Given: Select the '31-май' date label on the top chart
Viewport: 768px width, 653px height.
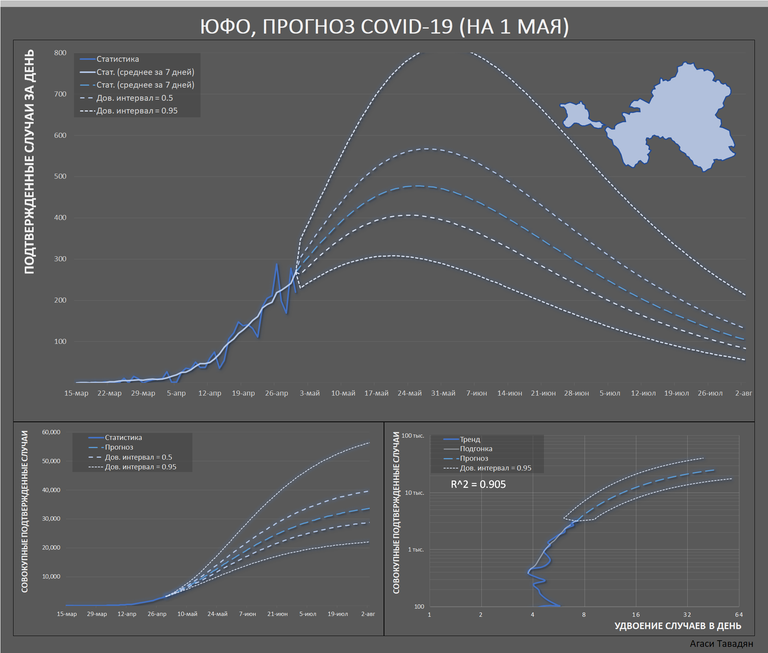Looking at the screenshot, I should (444, 394).
